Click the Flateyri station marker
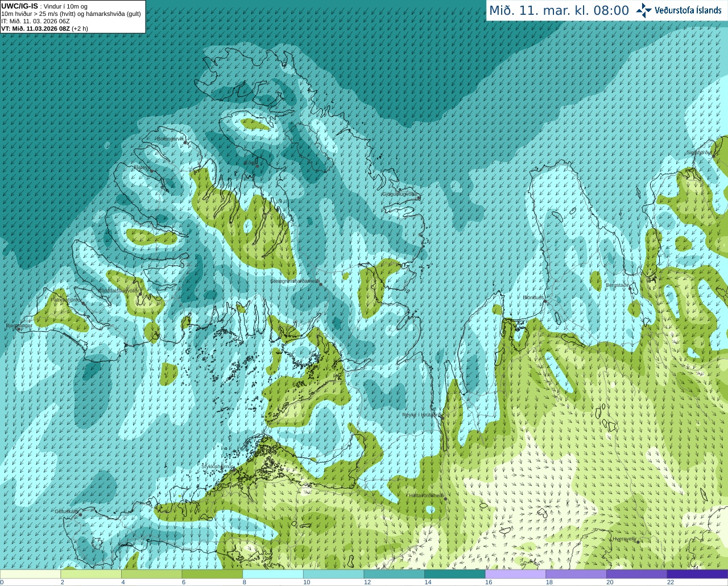 pyautogui.click(x=151, y=171)
